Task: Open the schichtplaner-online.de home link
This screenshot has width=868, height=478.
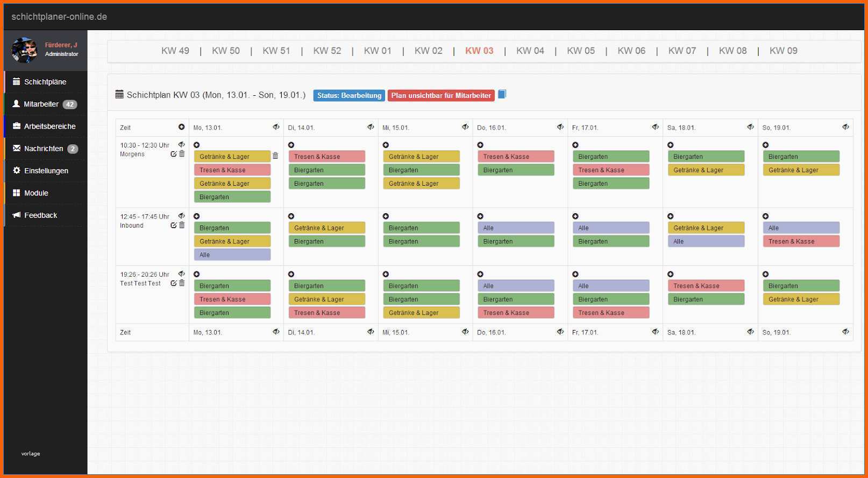Action: pos(59,17)
